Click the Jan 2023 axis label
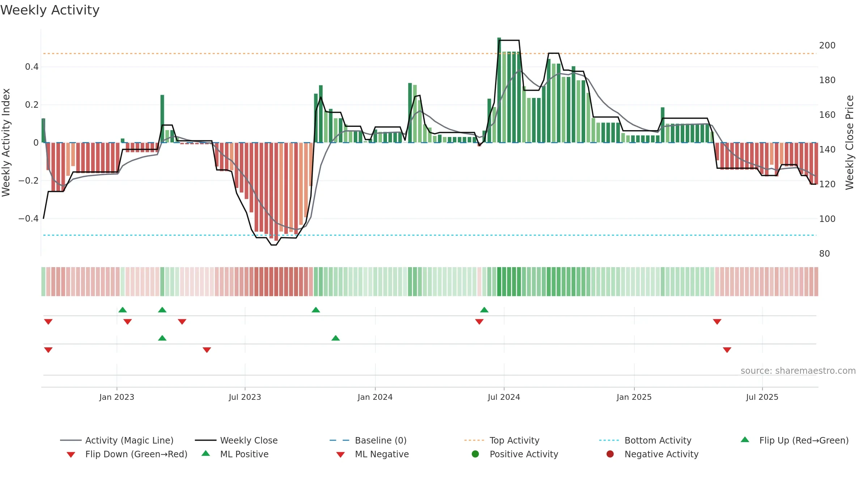Screen dimensions: 868x488 click(x=117, y=397)
